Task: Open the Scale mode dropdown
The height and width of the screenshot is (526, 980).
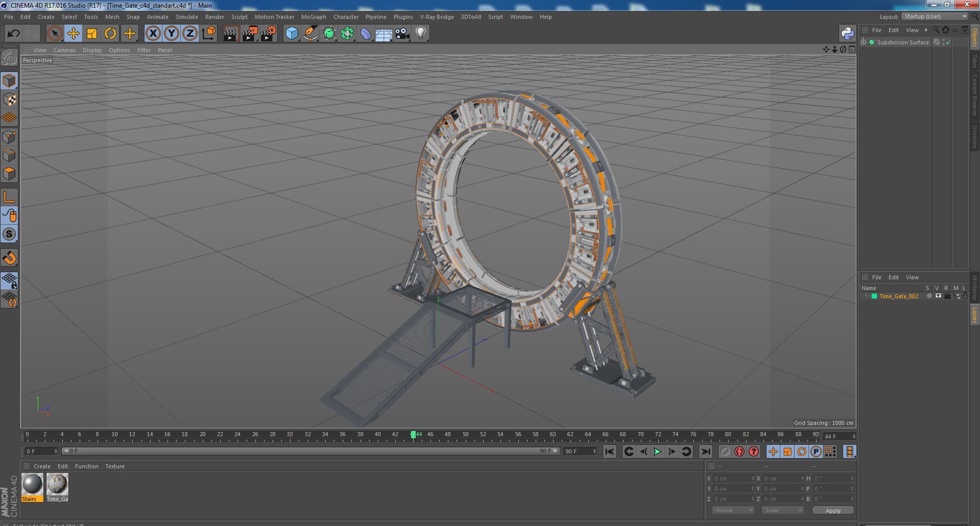Action: point(783,510)
